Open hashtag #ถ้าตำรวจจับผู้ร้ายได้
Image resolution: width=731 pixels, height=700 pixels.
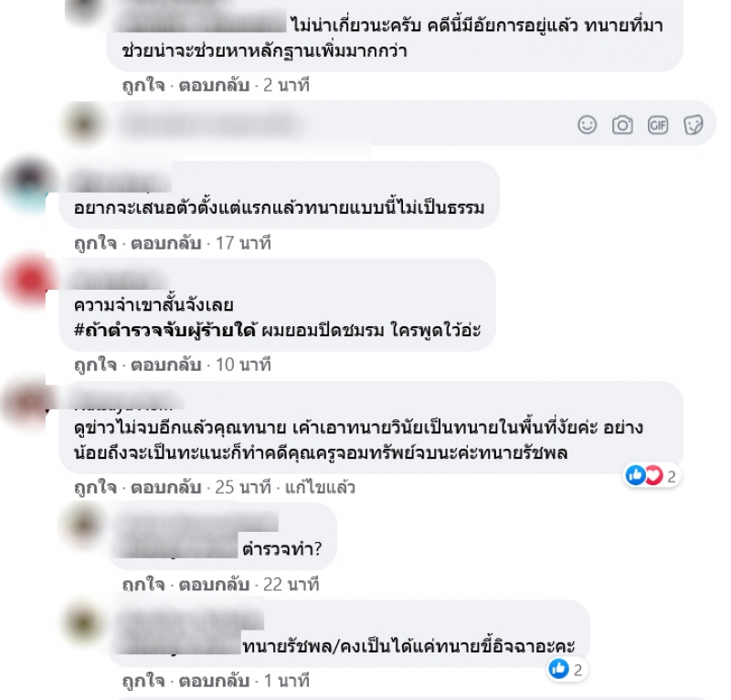165,330
